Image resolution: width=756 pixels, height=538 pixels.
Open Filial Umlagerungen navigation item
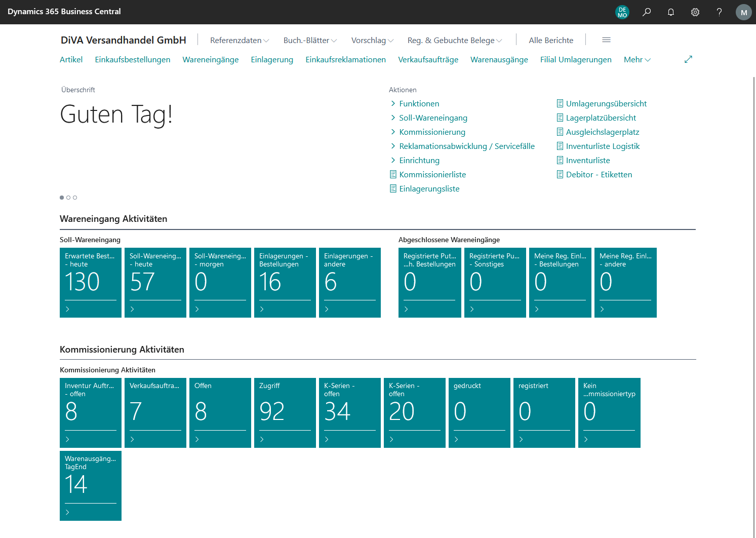[x=576, y=59]
